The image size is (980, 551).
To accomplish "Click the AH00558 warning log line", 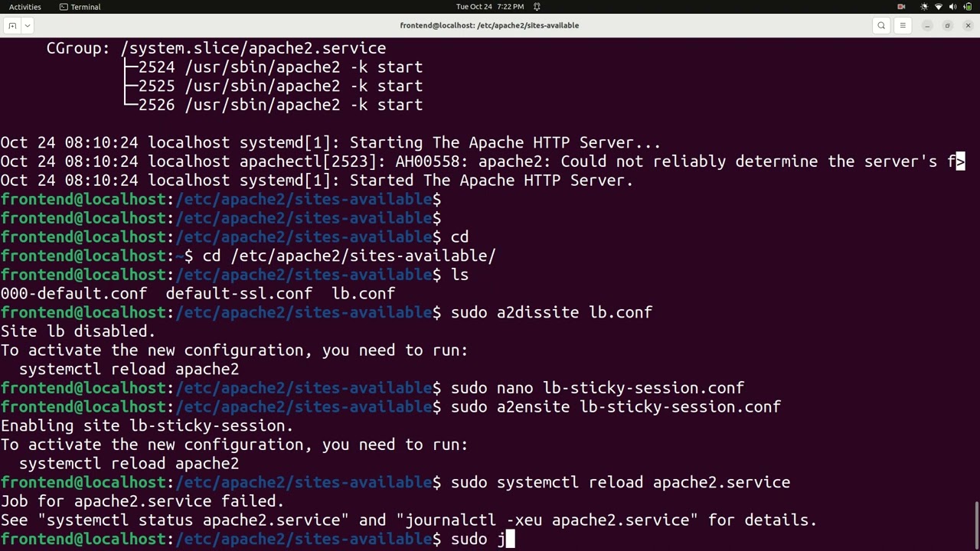I will point(482,161).
